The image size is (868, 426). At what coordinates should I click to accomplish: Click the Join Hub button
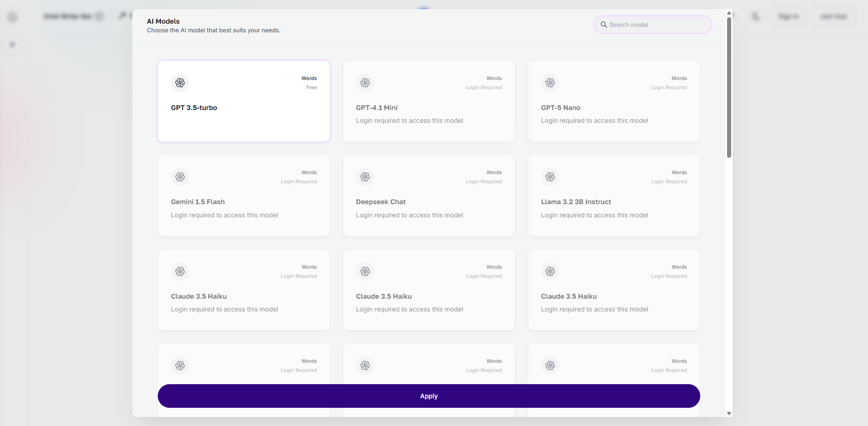click(833, 16)
